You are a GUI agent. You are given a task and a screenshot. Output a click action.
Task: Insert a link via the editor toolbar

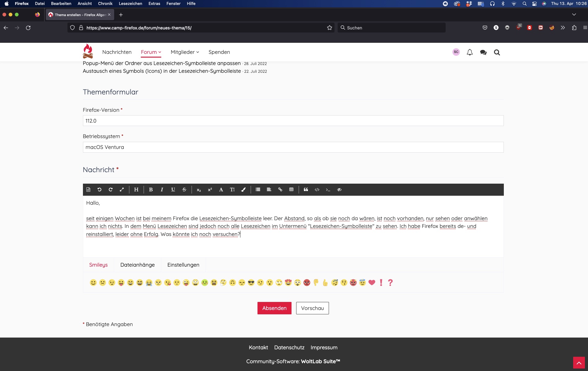coord(280,190)
